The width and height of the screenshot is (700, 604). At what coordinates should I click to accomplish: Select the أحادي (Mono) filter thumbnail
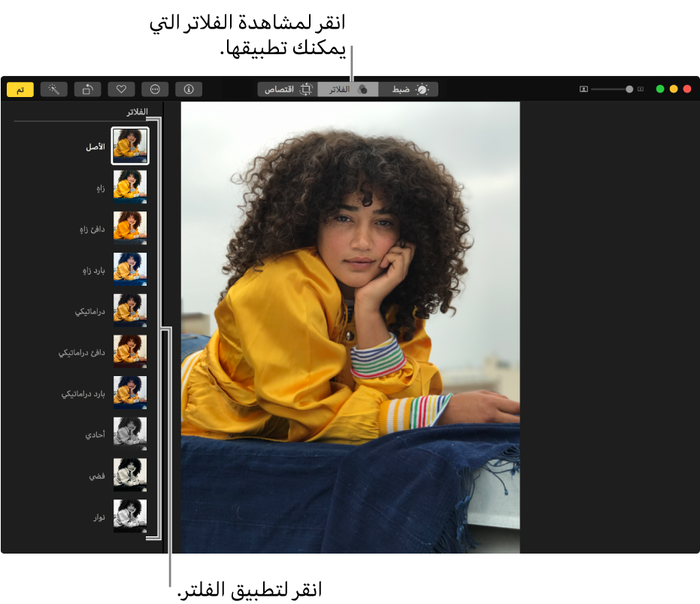pos(130,434)
